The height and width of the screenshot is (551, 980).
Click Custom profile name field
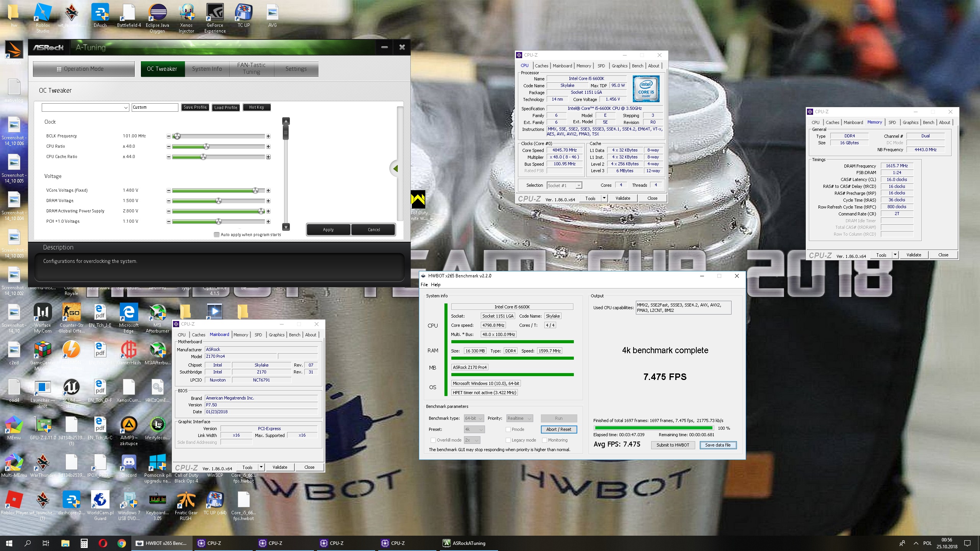[155, 108]
